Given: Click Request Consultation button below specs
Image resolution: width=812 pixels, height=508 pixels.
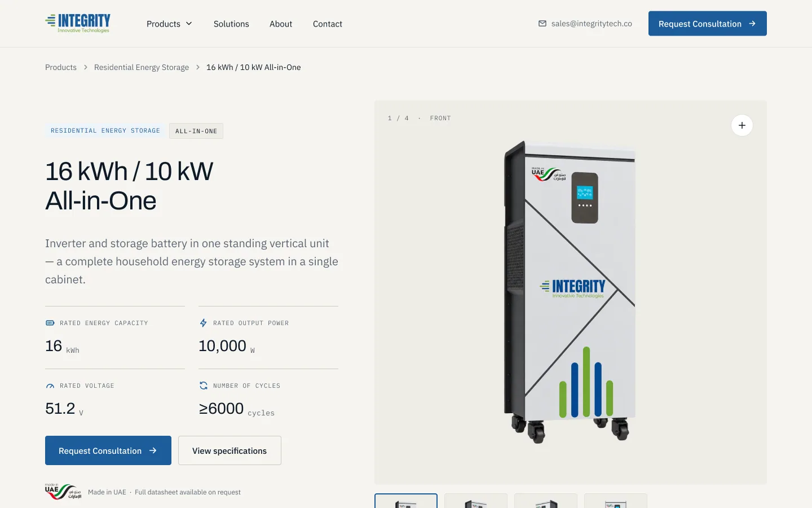Looking at the screenshot, I should (108, 450).
